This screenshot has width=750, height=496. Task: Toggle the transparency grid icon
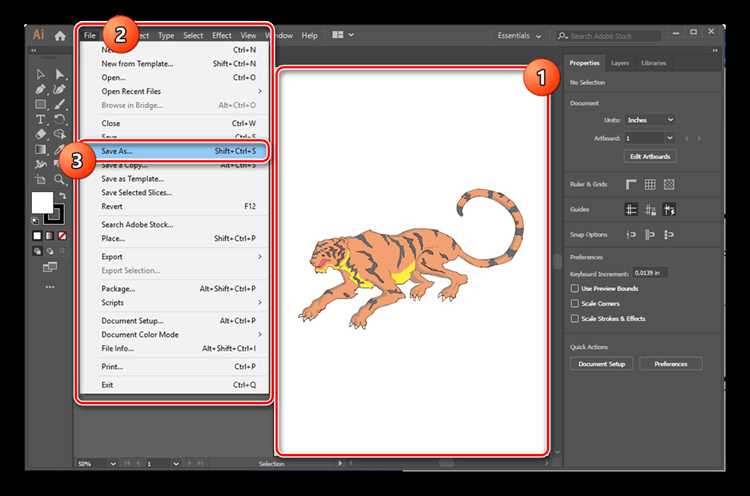pyautogui.click(x=669, y=185)
